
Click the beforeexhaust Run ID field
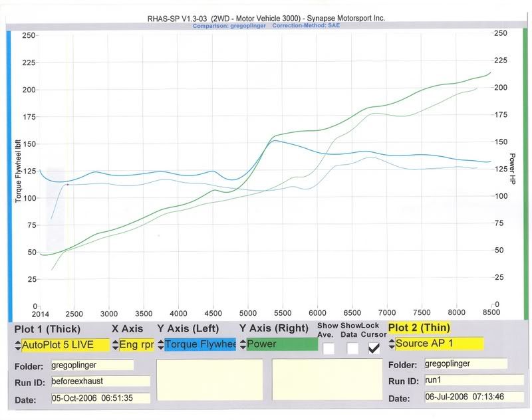click(x=100, y=381)
